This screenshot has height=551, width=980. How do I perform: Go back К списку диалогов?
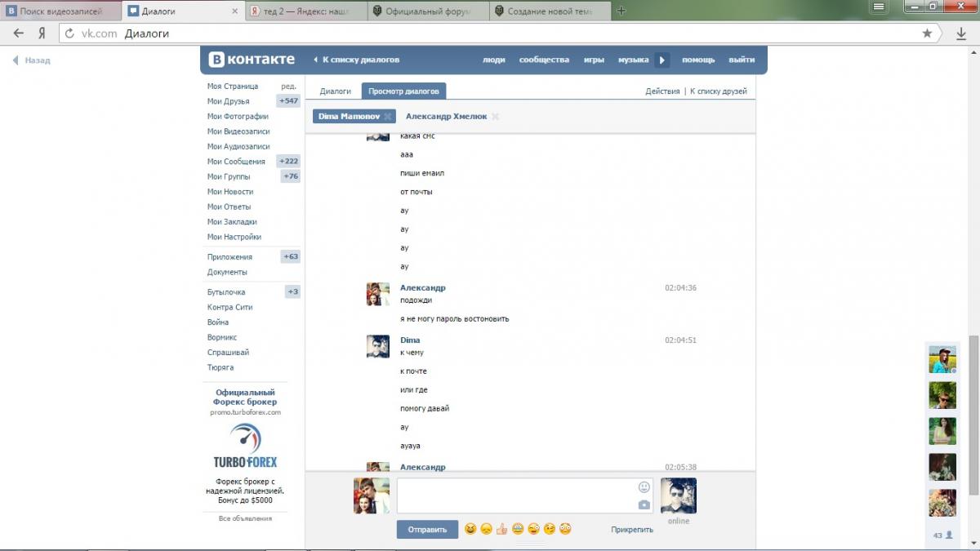click(x=356, y=60)
